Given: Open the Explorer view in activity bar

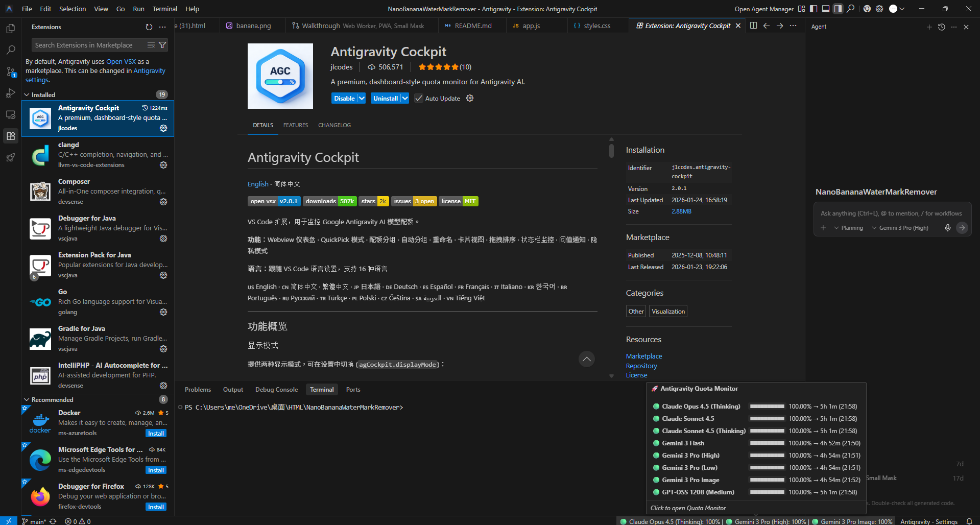Looking at the screenshot, I should tap(11, 29).
